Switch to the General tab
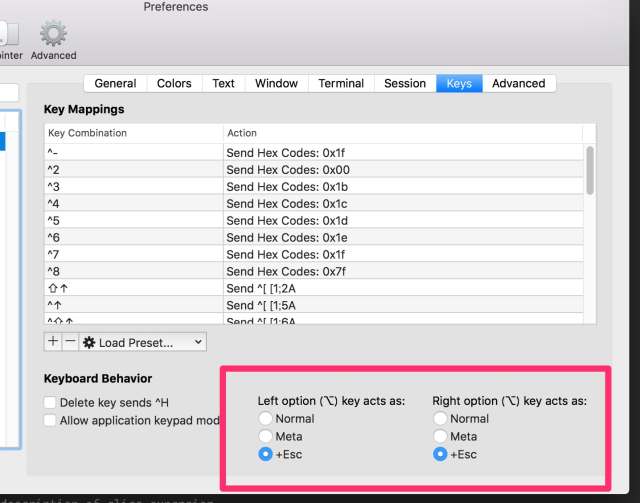 coord(115,84)
